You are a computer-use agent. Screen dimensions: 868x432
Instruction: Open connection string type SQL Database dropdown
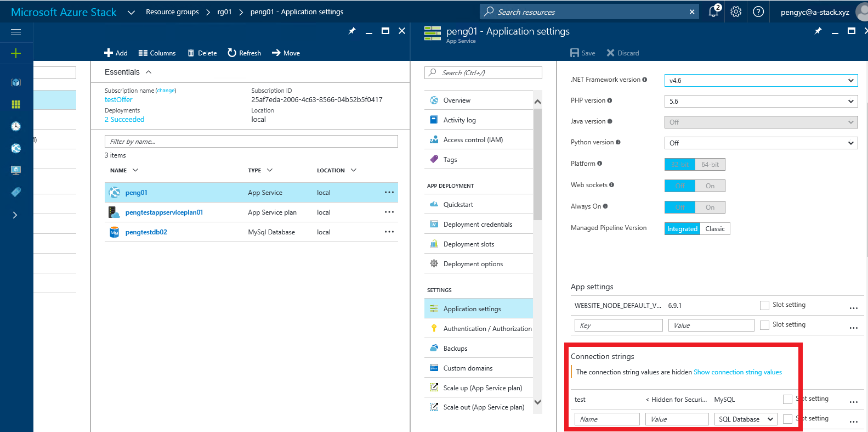(x=746, y=419)
